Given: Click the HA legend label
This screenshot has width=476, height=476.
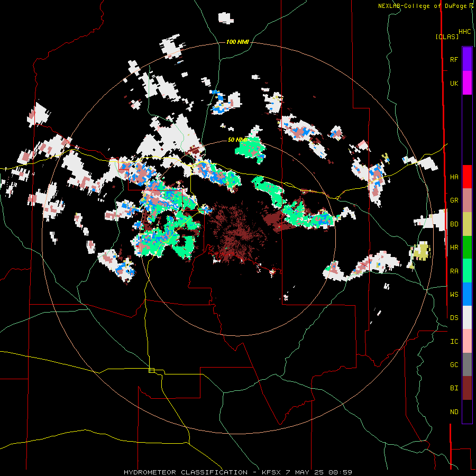Looking at the screenshot, I should pos(454,177).
